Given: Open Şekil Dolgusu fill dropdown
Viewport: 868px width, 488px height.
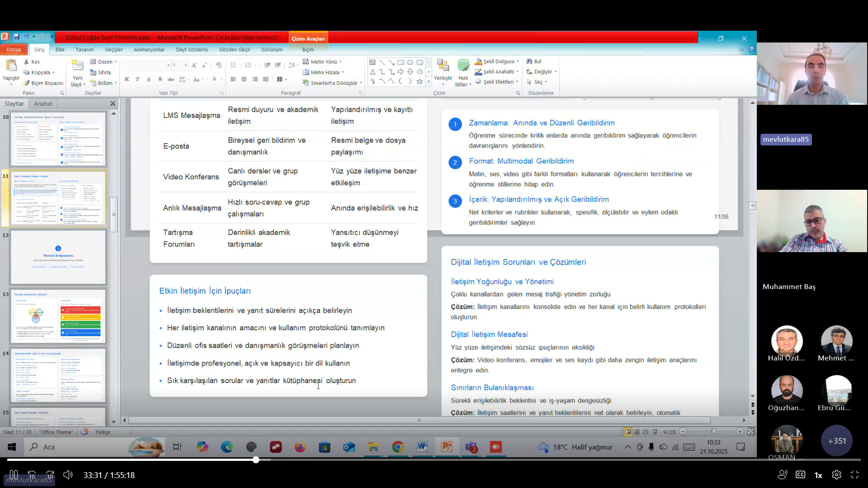Looking at the screenshot, I should pyautogui.click(x=518, y=61).
